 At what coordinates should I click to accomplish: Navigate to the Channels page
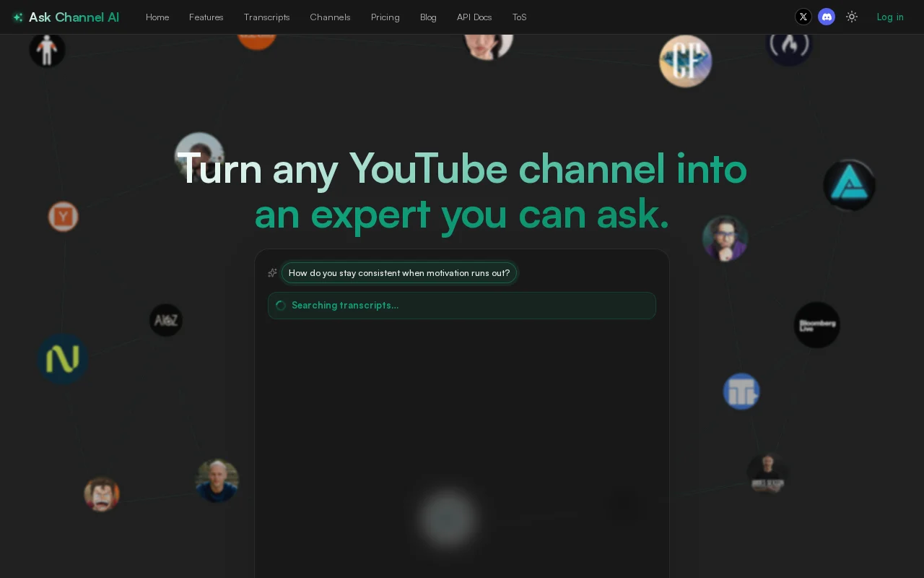331,17
